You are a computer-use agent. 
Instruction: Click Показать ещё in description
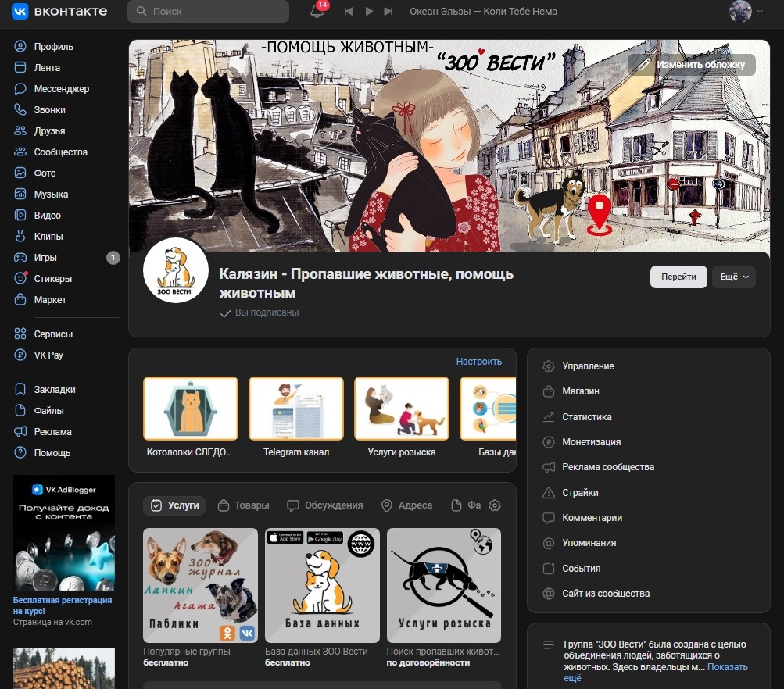pyautogui.click(x=727, y=667)
